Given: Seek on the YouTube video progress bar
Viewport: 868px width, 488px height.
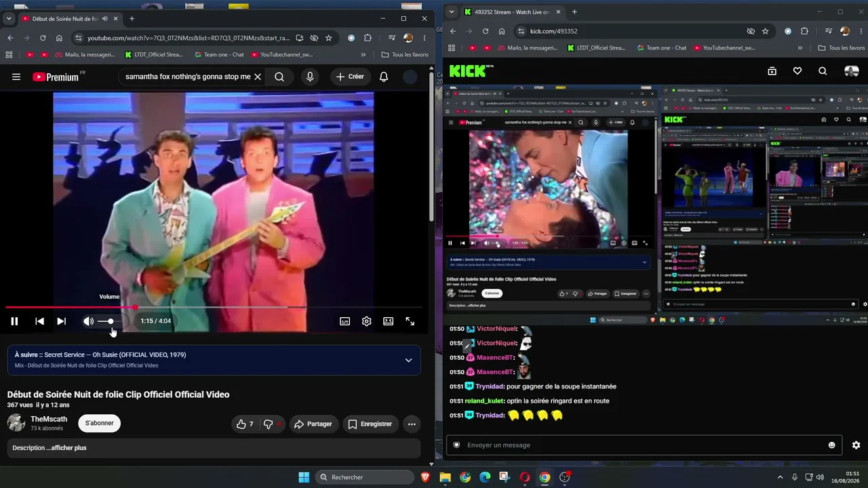Looking at the screenshot, I should pyautogui.click(x=214, y=307).
